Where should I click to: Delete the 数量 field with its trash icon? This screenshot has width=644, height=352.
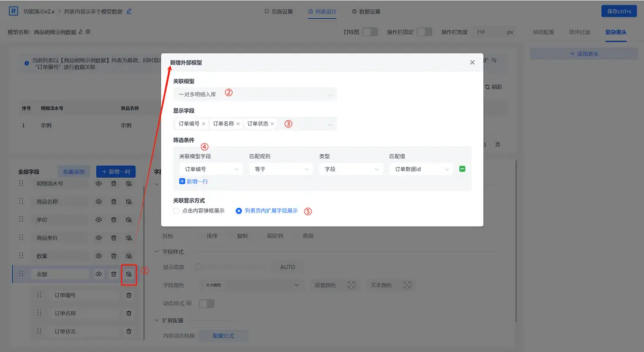[114, 255]
